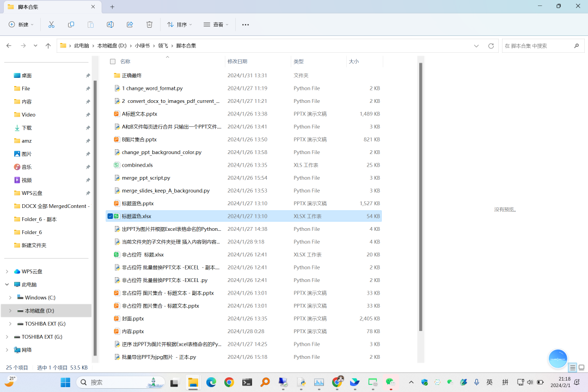Viewport: 588px width, 392px height.
Task: Open Google Chrome from taskbar
Action: tap(229, 382)
